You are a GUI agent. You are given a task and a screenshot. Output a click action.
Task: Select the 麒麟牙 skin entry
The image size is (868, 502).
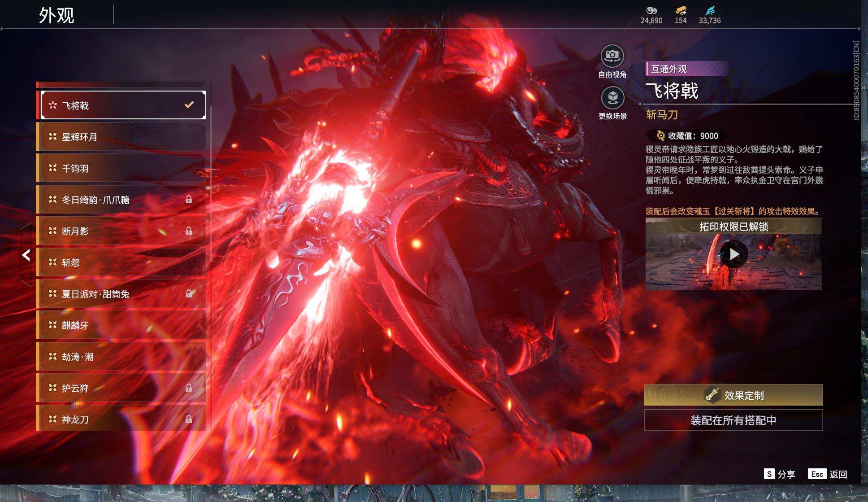coord(122,325)
